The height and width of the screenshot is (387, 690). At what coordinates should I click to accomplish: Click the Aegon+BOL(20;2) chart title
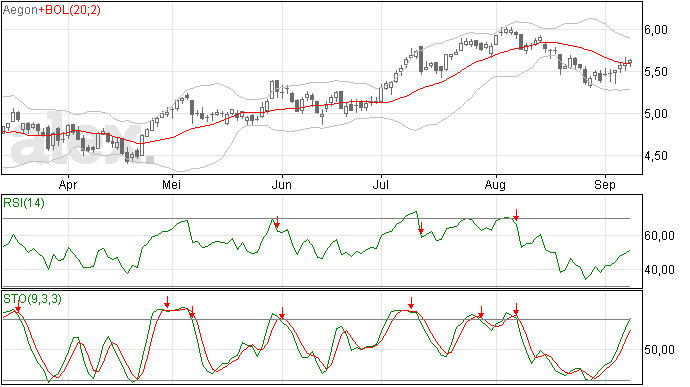[51, 10]
